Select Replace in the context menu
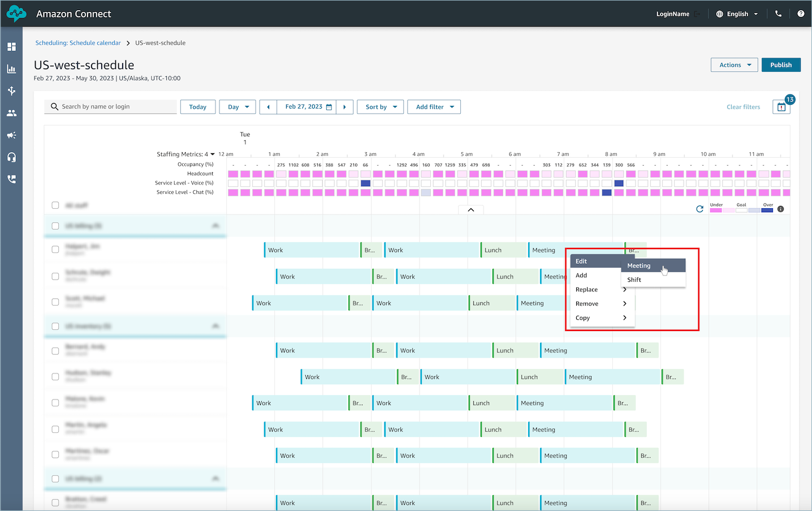This screenshot has width=812, height=511. (587, 290)
